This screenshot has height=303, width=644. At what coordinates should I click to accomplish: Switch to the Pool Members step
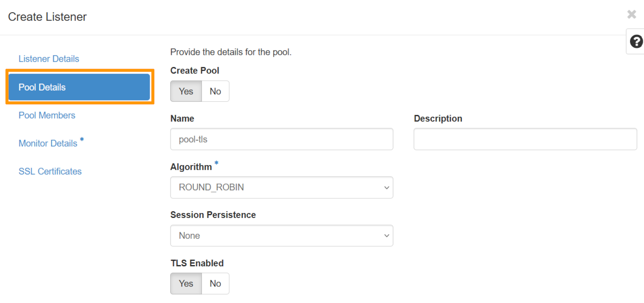tap(46, 115)
